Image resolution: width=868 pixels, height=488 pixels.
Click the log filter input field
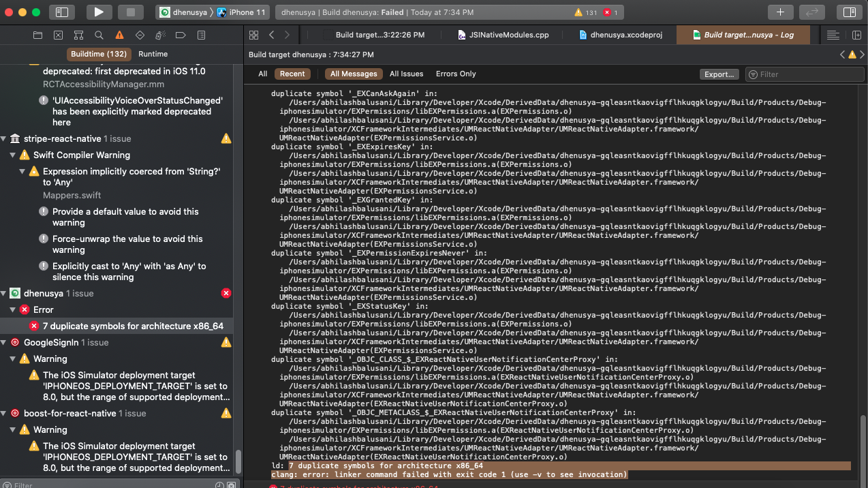pyautogui.click(x=804, y=74)
